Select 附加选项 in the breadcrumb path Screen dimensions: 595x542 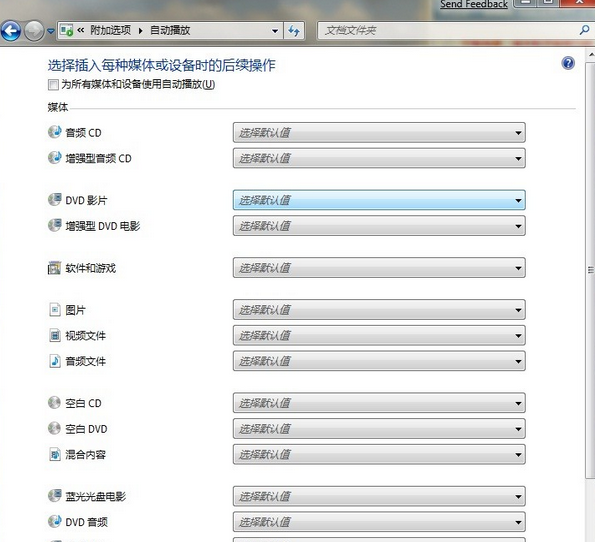tap(110, 30)
